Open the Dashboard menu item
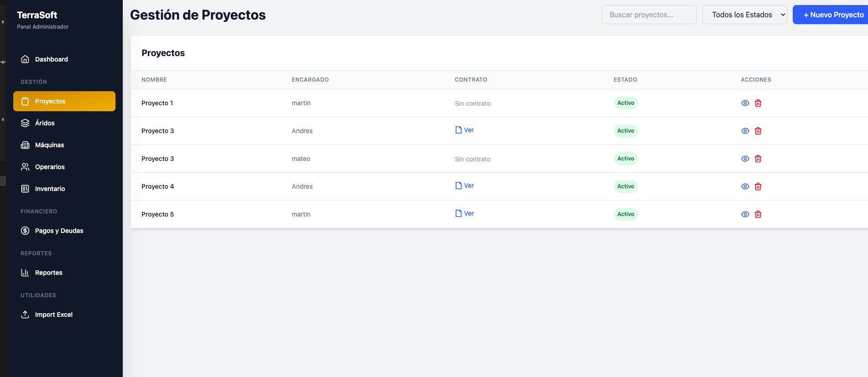The width and height of the screenshot is (868, 377). point(51,59)
